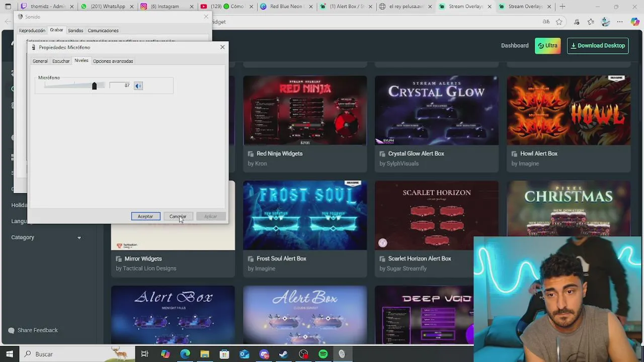Open the Sonidos tab in Sonido window
644x362 pixels.
75,31
